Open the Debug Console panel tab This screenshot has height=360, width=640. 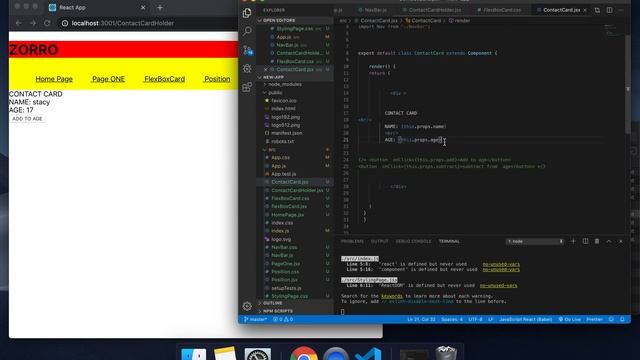point(413,241)
